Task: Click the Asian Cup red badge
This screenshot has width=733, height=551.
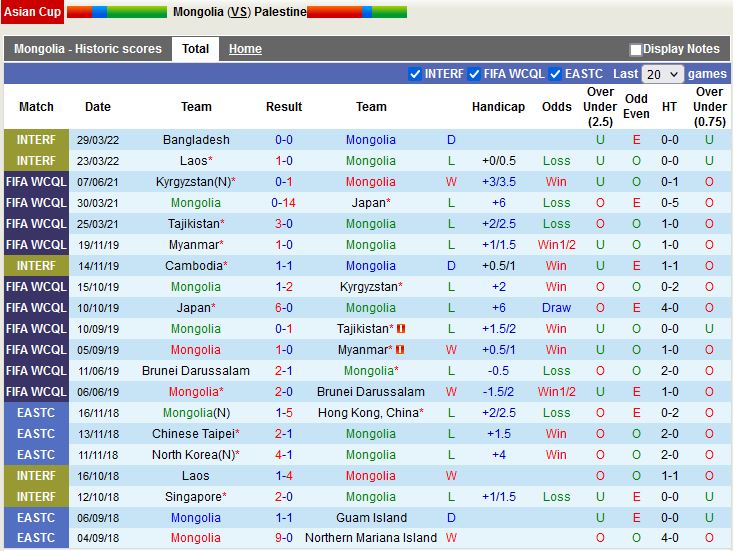Action: [31, 12]
